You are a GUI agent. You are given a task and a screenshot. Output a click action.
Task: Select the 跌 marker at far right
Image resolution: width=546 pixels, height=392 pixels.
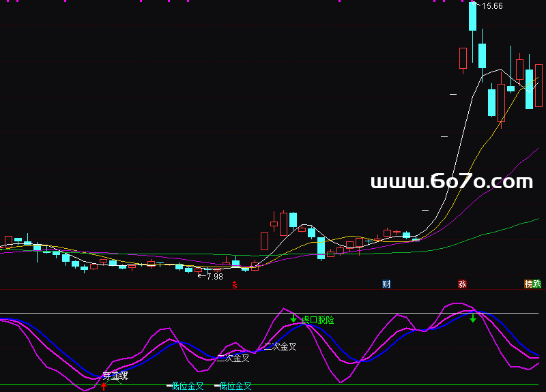coord(538,284)
